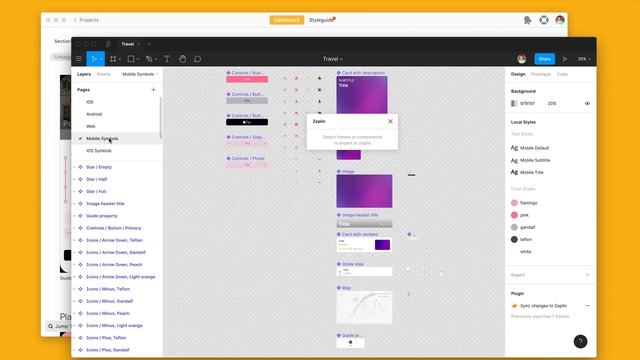Close the Zeplin plugin dialog
This screenshot has height=360, width=640.
[x=390, y=121]
